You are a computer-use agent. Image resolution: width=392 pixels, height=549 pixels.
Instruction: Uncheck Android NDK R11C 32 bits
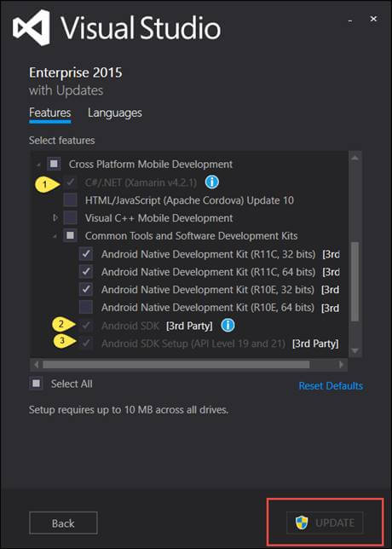tap(86, 253)
